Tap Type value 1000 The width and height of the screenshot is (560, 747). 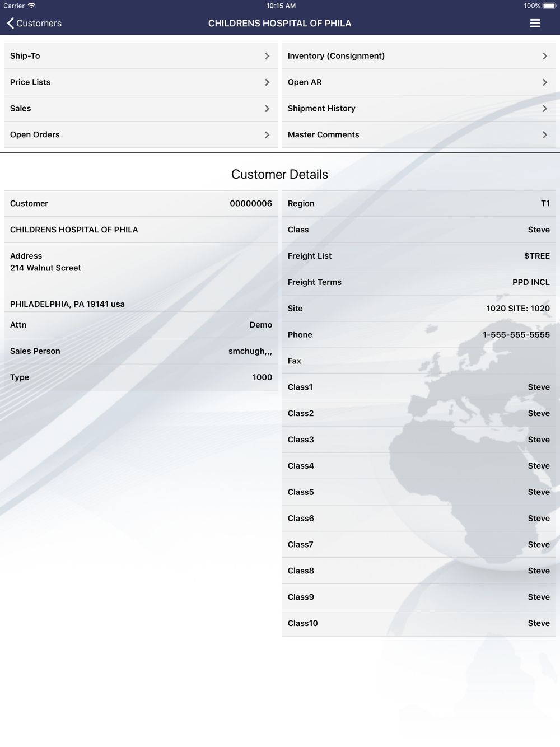(x=262, y=378)
